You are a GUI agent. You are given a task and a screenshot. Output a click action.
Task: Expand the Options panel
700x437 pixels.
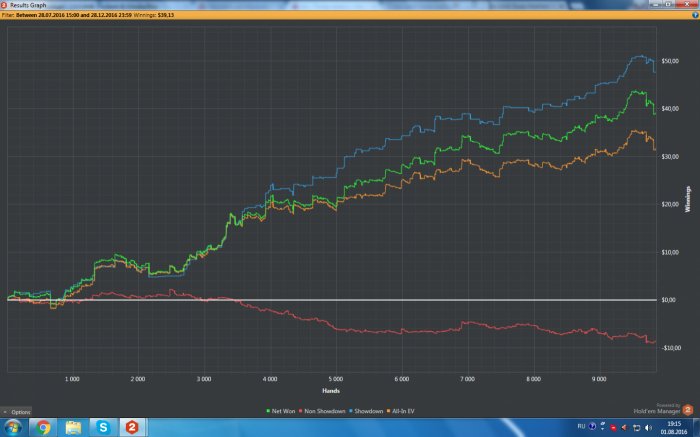coord(17,412)
